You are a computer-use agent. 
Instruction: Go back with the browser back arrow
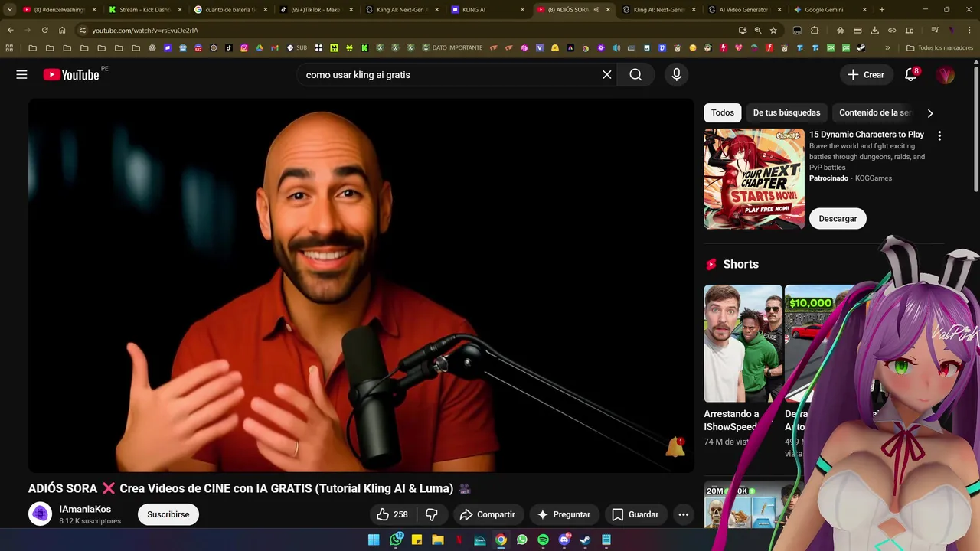pos(11,30)
